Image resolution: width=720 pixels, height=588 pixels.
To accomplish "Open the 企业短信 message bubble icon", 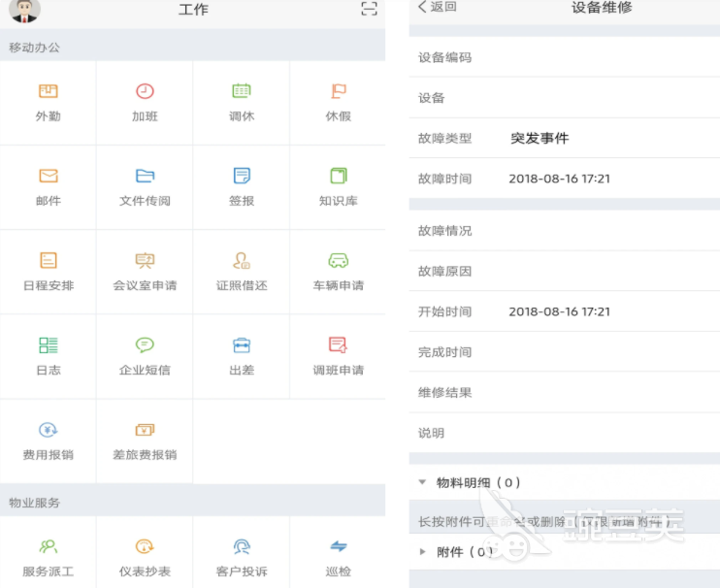I will [x=145, y=345].
